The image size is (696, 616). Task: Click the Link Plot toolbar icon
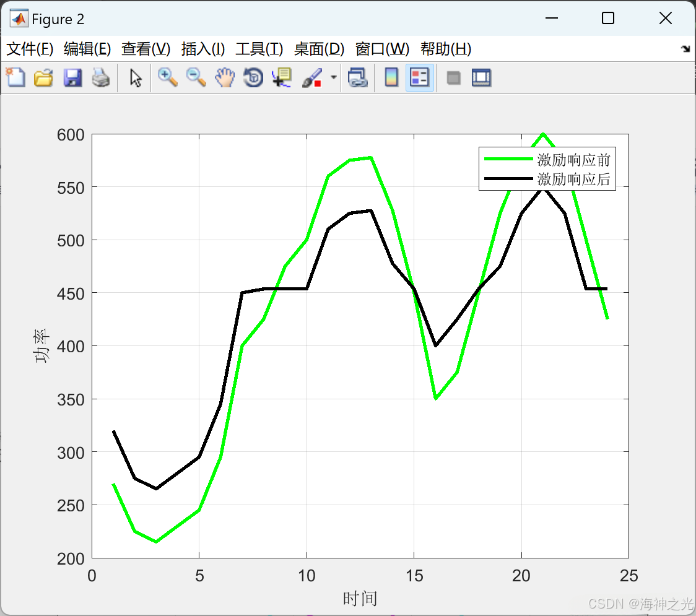358,77
